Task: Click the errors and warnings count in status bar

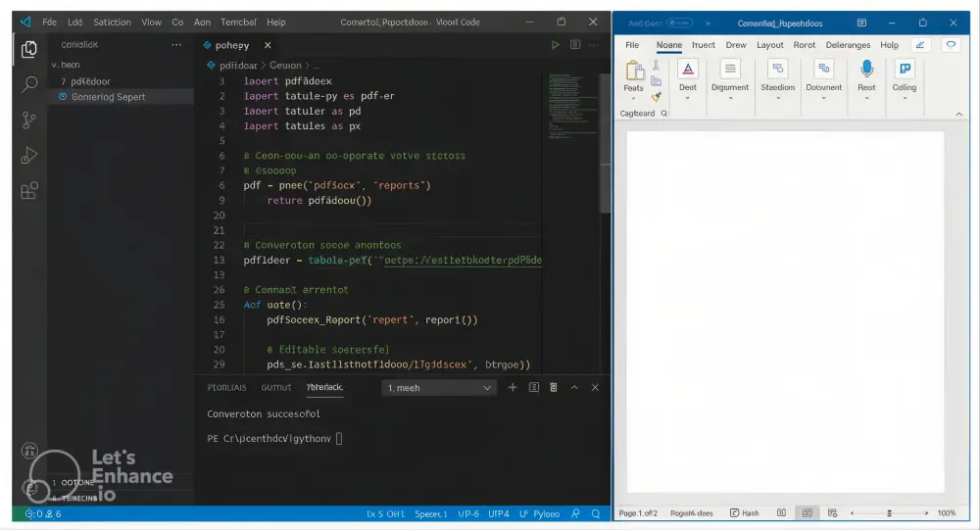Action: pyautogui.click(x=43, y=513)
